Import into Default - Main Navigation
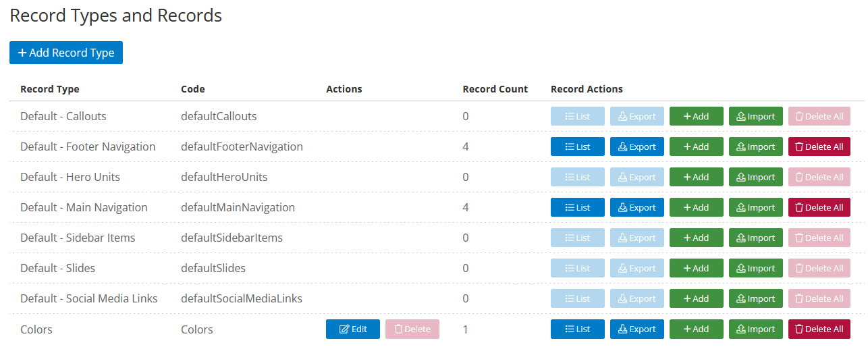 click(x=756, y=207)
